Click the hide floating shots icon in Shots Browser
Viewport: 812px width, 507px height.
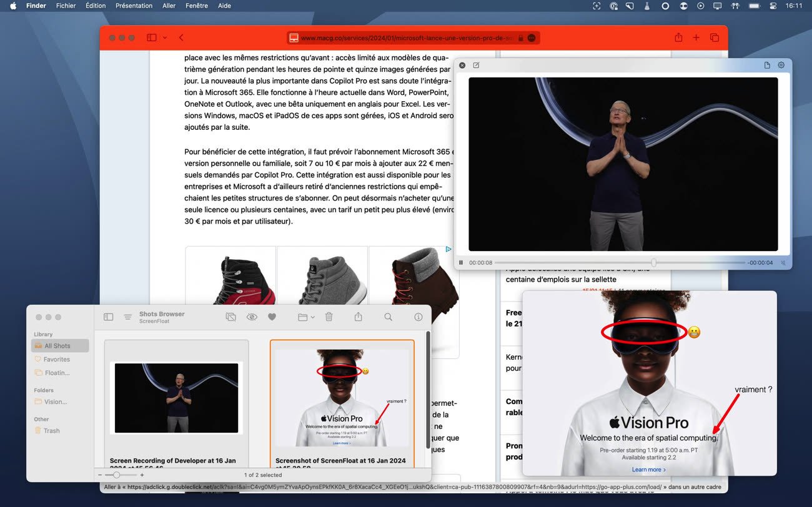(x=230, y=317)
